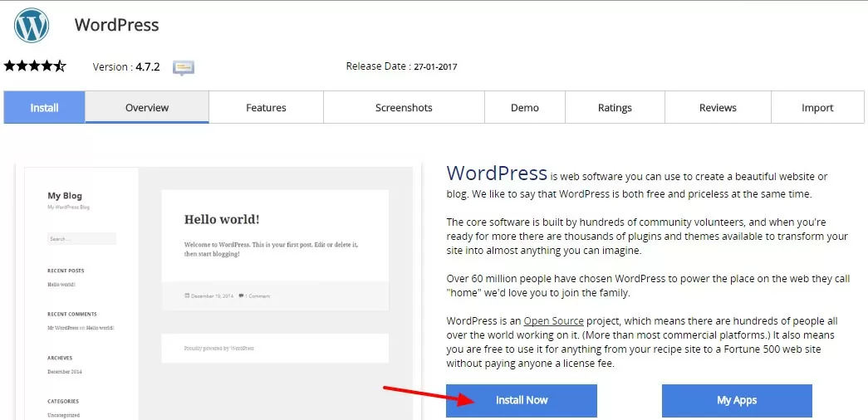Viewport: 868px width, 420px height.
Task: Click the WordPress blog preview thumbnail
Action: [218, 293]
